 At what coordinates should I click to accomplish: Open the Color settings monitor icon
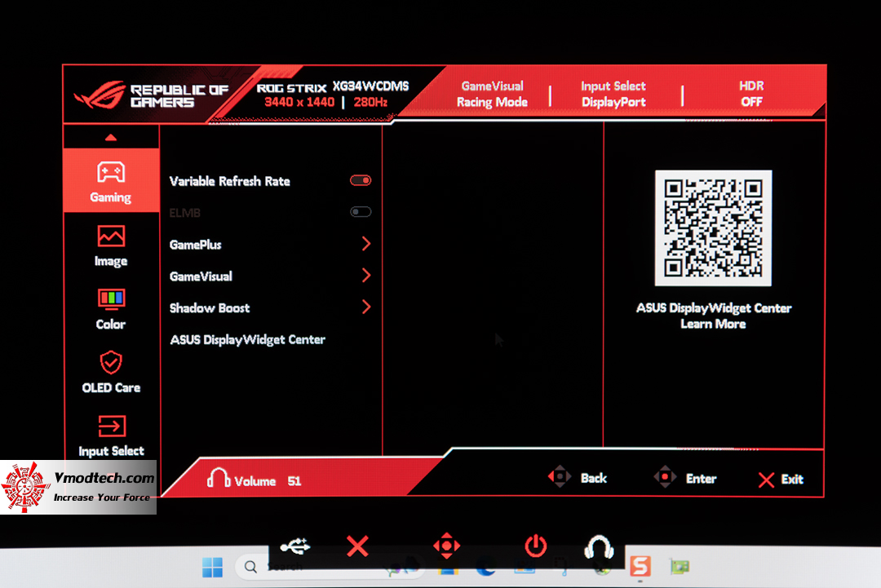pyautogui.click(x=111, y=299)
